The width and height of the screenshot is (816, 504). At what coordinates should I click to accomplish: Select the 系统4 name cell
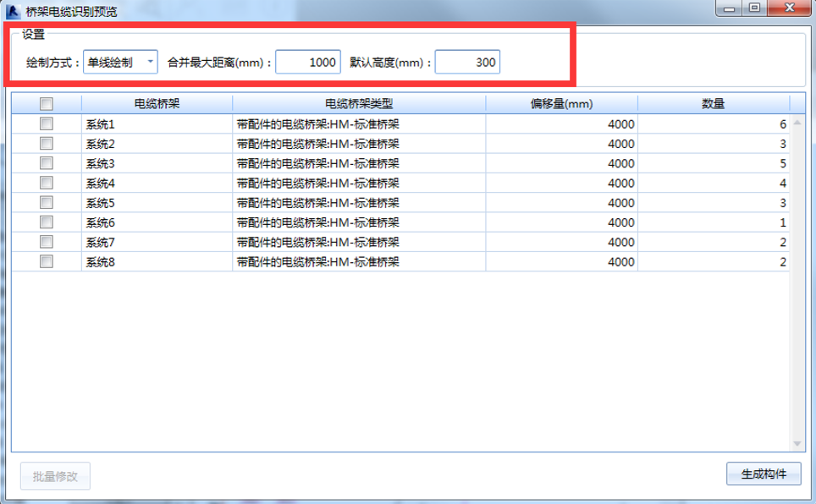coord(157,184)
